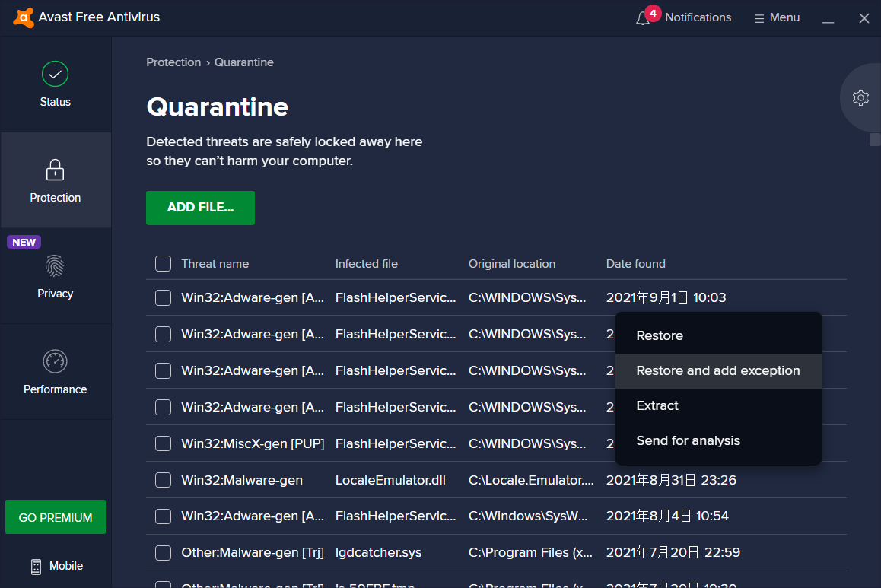Open the Performance gauge section
This screenshot has width=881, height=588.
(x=55, y=372)
